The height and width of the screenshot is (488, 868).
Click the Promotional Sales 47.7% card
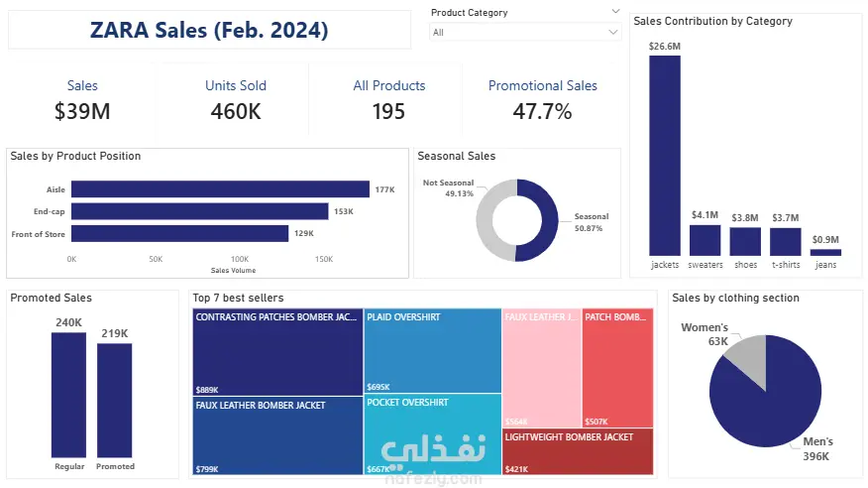[x=542, y=100]
